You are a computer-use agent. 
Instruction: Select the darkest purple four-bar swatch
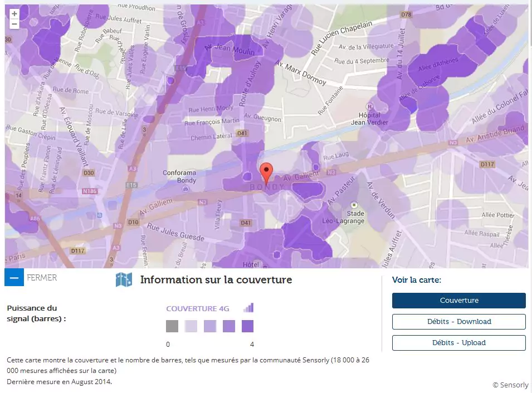[248, 326]
